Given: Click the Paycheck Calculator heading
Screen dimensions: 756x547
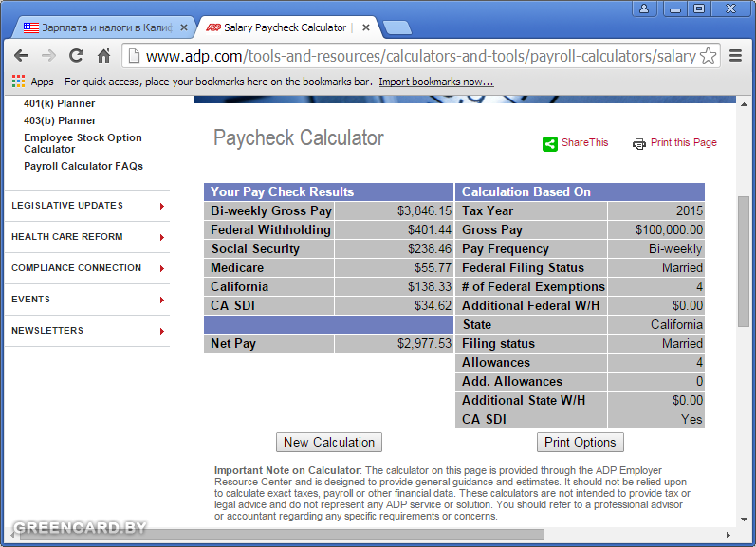Looking at the screenshot, I should (x=299, y=137).
